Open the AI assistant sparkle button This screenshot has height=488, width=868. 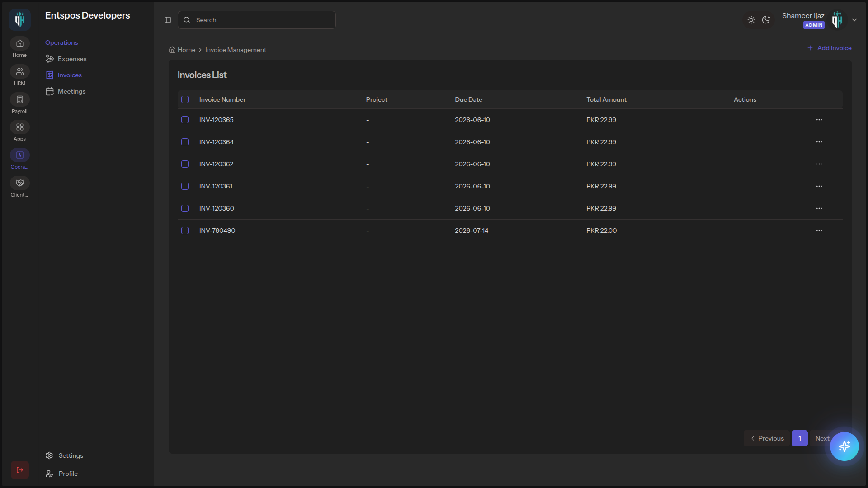pos(844,446)
